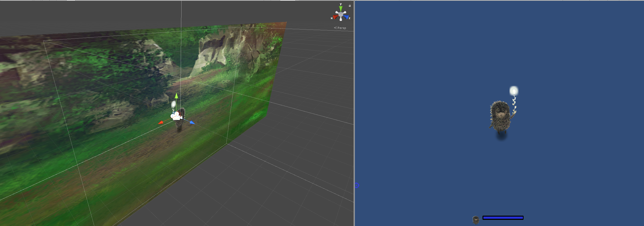Click the small blue circle at Game view edge

coord(357,185)
